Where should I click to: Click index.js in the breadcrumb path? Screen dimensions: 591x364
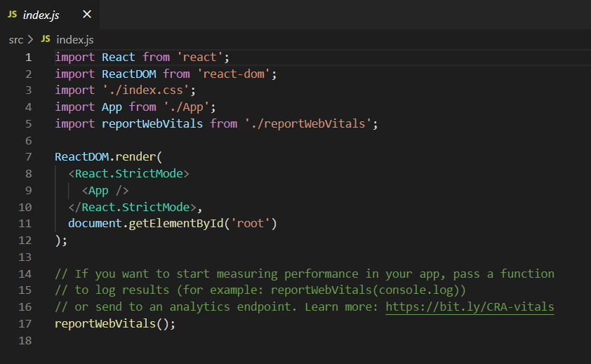(x=74, y=39)
